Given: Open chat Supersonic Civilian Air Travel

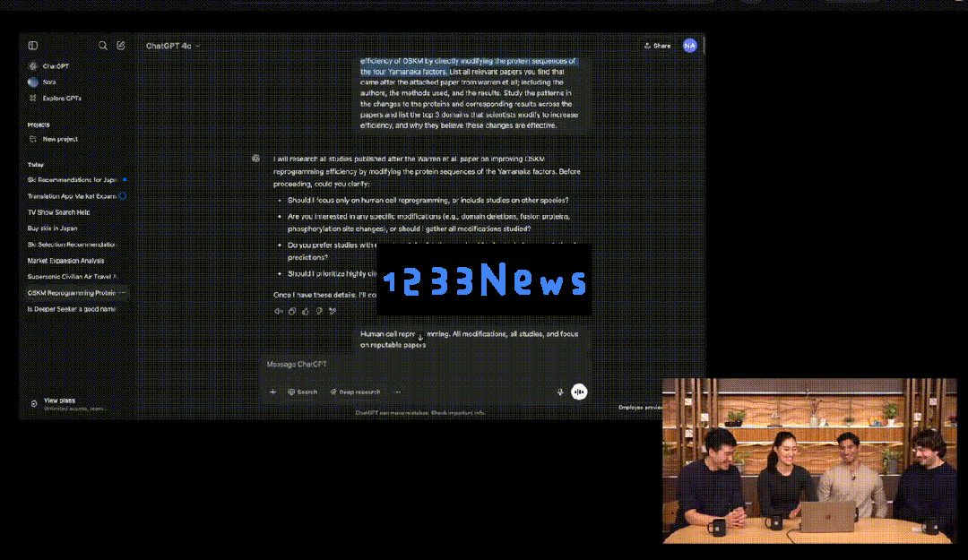Looking at the screenshot, I should 72,277.
